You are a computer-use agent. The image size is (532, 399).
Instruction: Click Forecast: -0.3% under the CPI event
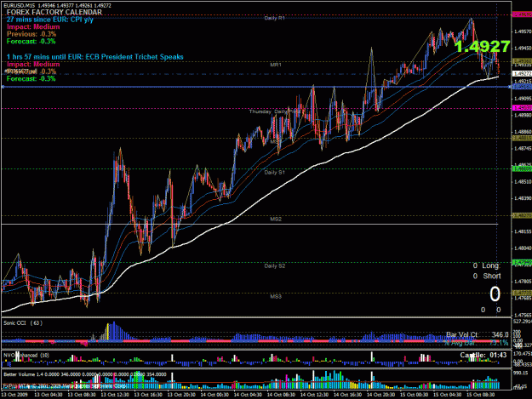[x=31, y=42]
